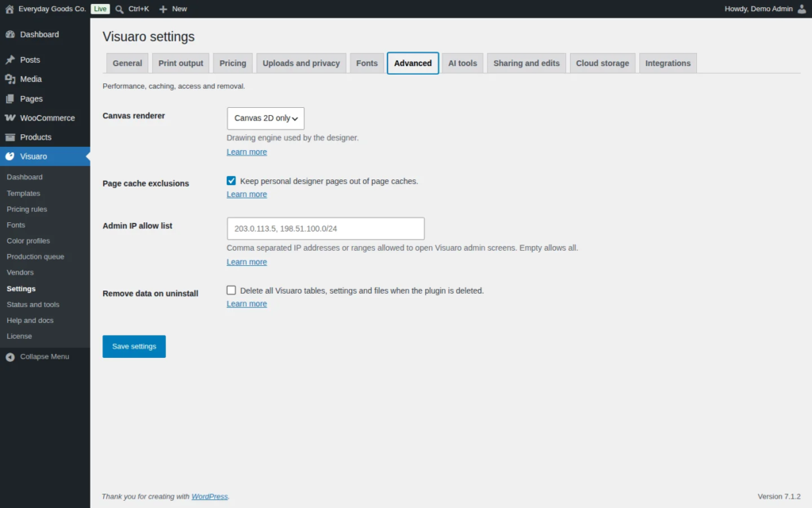812x508 pixels.
Task: Open the user avatar icon in admin bar
Action: [802, 9]
